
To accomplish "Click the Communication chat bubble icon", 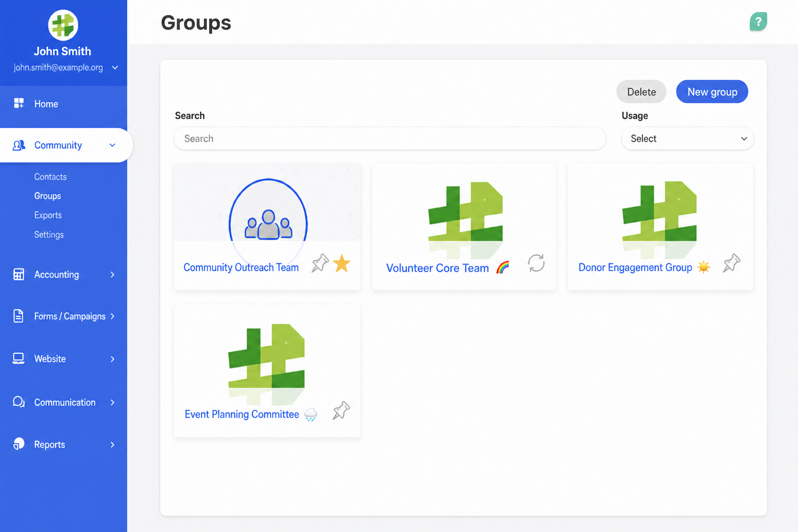I will click(x=19, y=402).
